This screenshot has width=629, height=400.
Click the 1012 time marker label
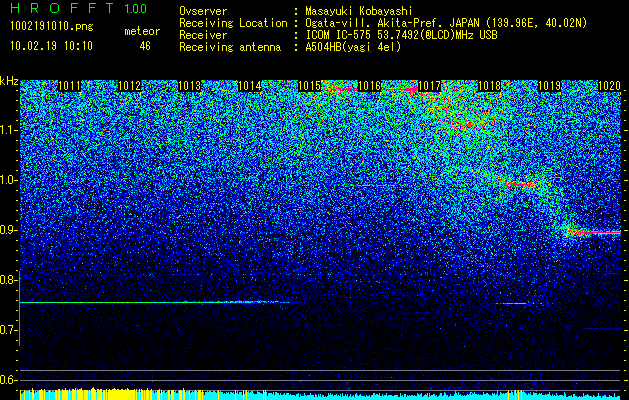[x=130, y=86]
